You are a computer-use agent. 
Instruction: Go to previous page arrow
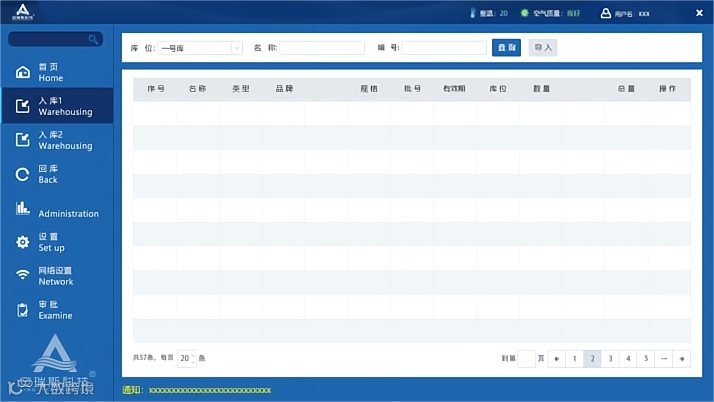click(x=557, y=359)
